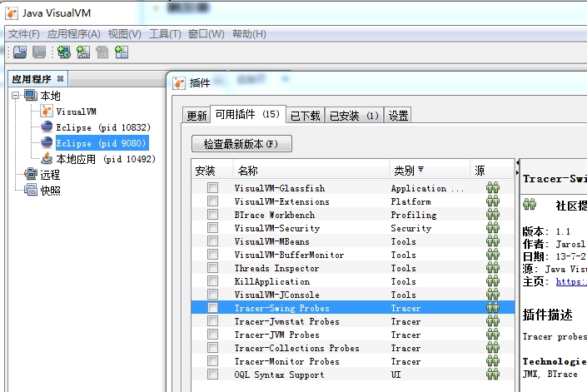Screen dimensions: 587x392
Task: Open the 帮助(H) menu
Action: pos(249,34)
